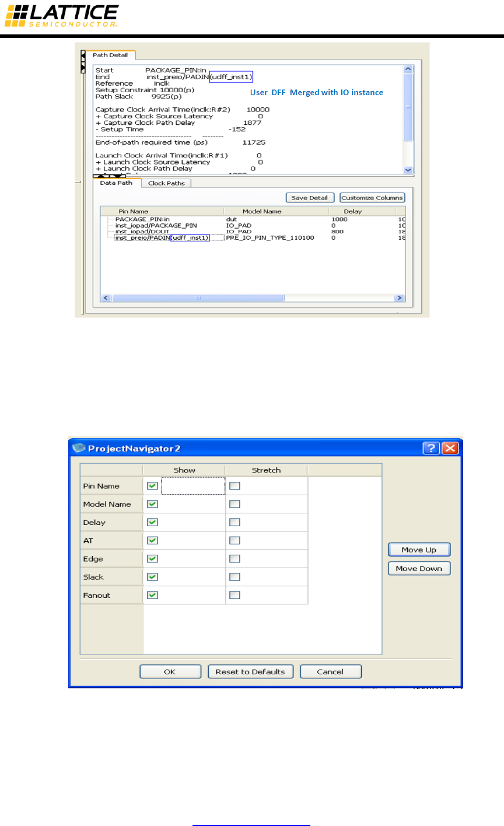Click the Setup Constraint 10000(p) line
This screenshot has width=504, height=826.
pos(145,90)
